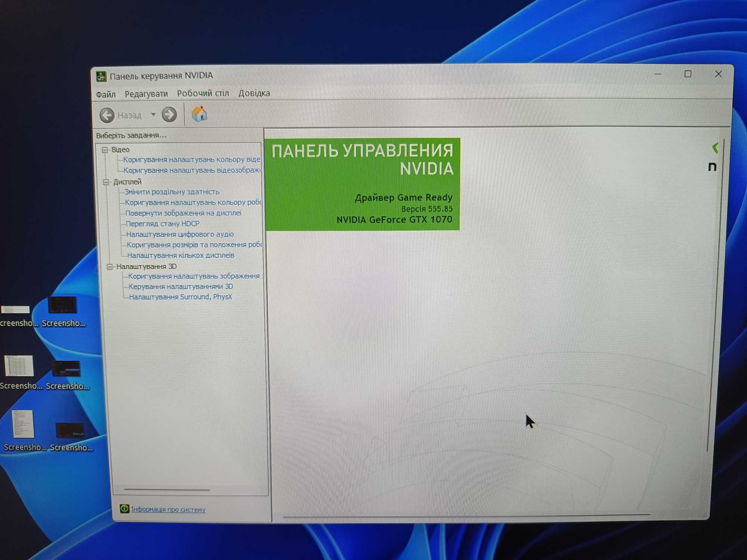
Task: Close the NVIDIA Control Panel window
Action: [x=718, y=74]
